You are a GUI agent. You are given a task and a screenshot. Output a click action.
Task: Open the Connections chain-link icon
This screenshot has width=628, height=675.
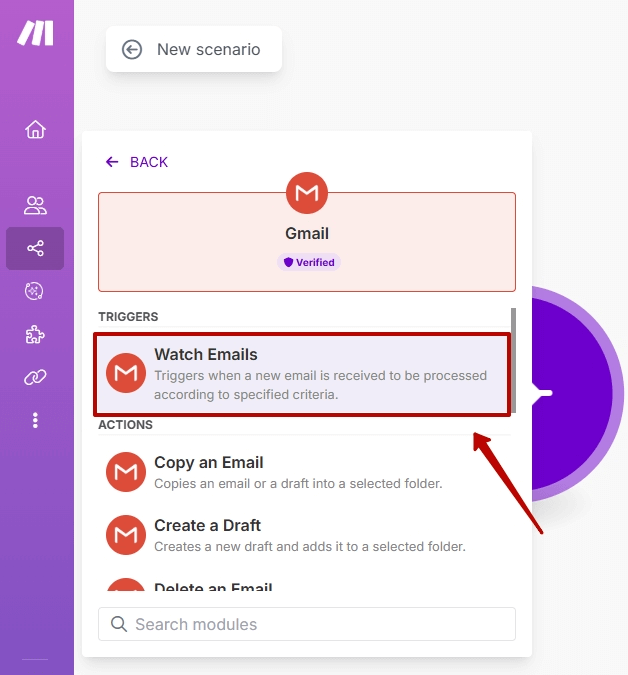(x=35, y=377)
